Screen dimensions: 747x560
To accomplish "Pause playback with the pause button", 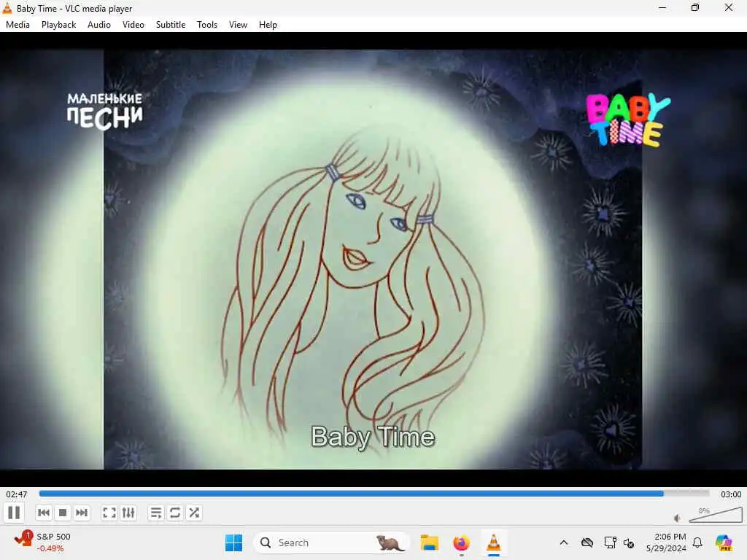I will [14, 513].
